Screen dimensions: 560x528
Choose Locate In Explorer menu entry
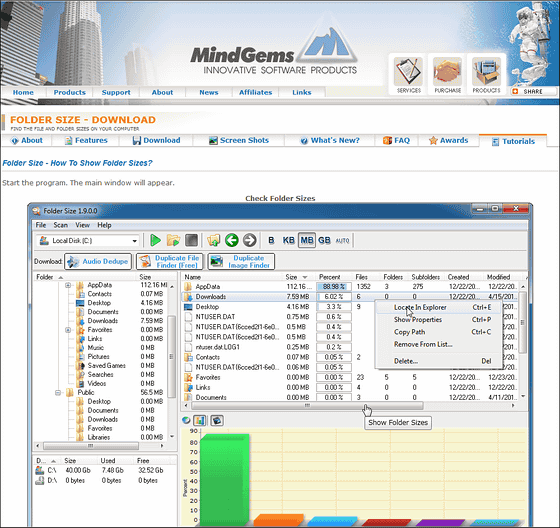(x=439, y=307)
